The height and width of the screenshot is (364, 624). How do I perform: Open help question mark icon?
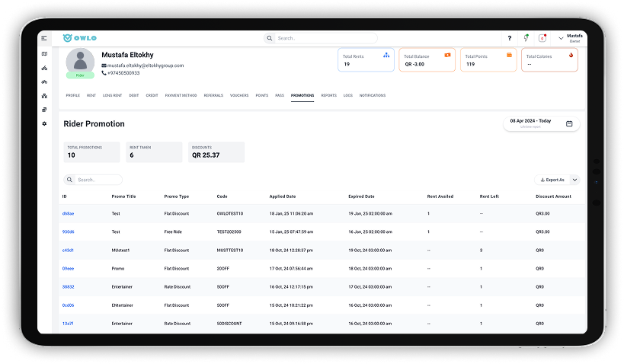click(510, 38)
